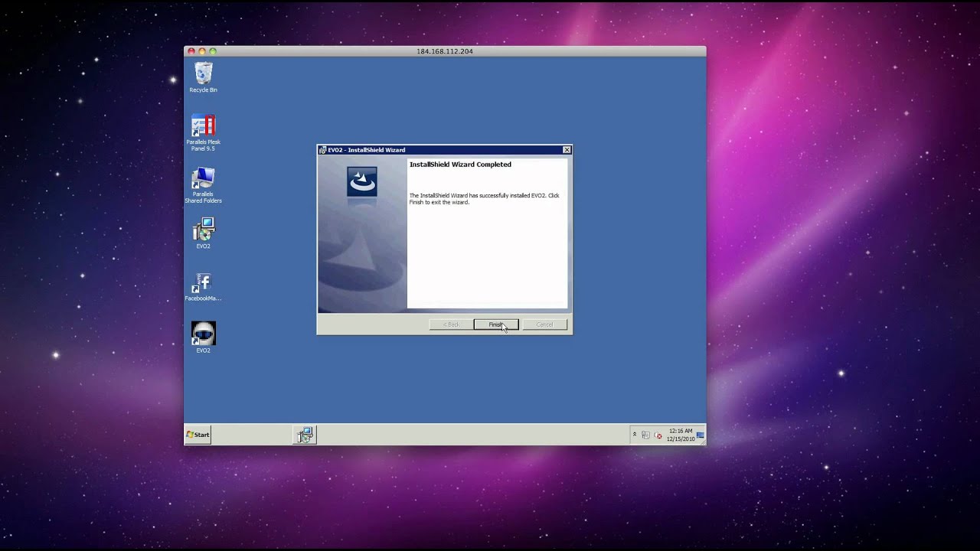Click the red close button of remote window
The width and height of the screenshot is (980, 551).
pyautogui.click(x=191, y=51)
